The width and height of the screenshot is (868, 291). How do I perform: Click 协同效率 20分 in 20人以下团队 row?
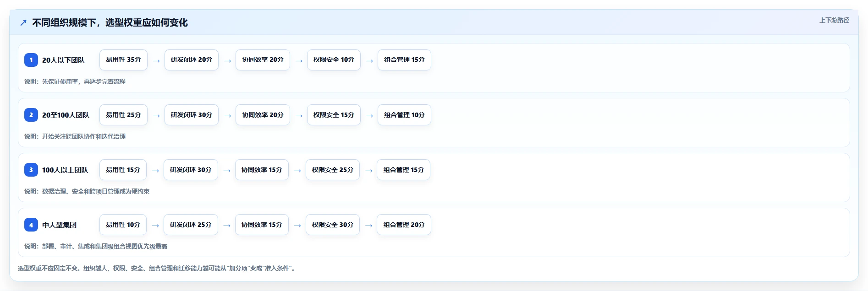pos(263,60)
